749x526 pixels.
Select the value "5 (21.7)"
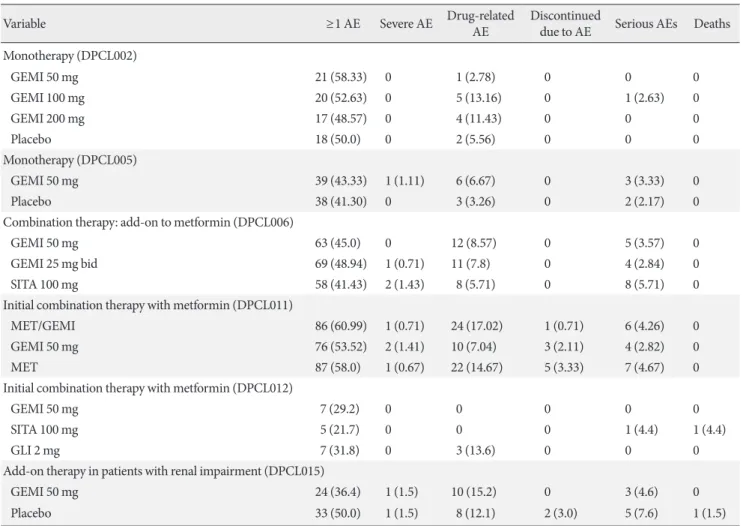coord(340,430)
